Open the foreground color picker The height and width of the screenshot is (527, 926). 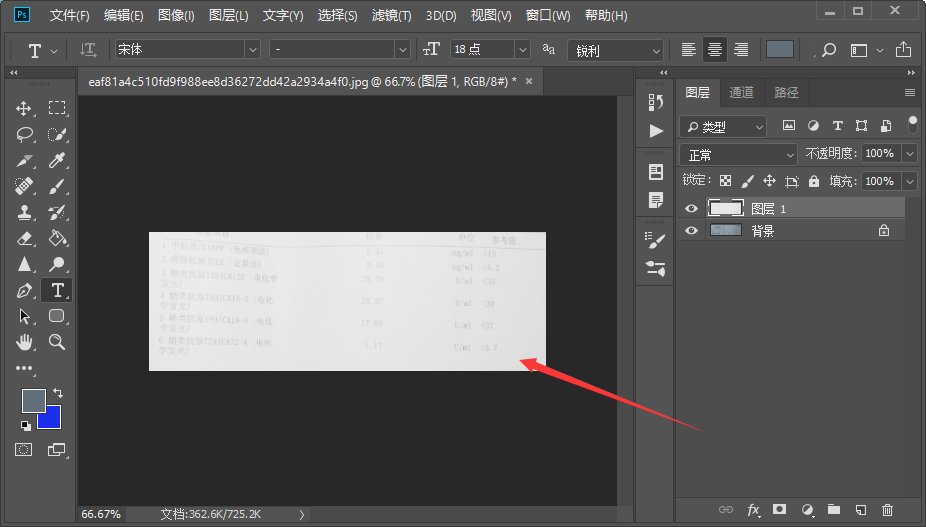tap(32, 401)
